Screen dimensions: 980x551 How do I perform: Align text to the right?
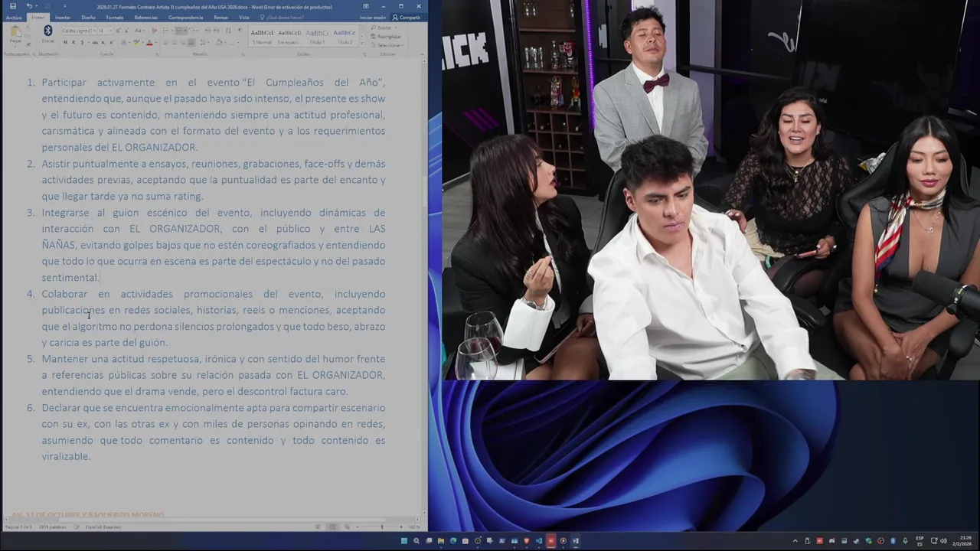183,42
